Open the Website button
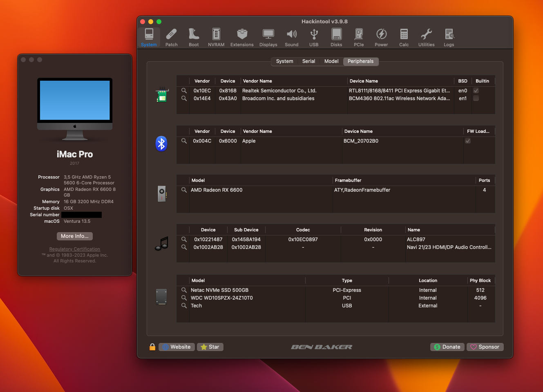543x392 pixels. (x=177, y=347)
